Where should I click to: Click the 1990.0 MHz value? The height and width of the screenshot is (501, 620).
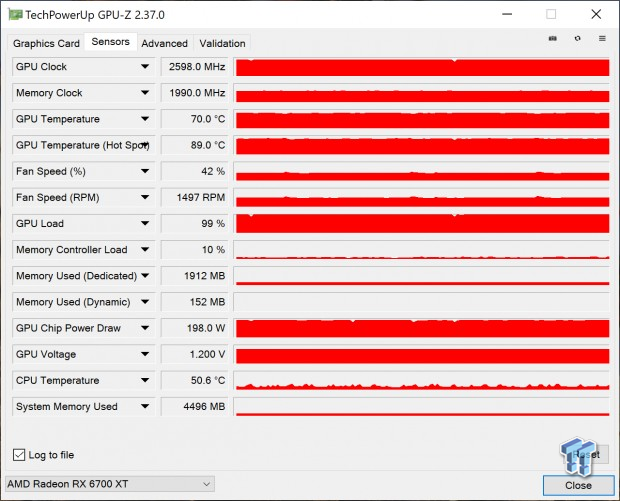(195, 93)
